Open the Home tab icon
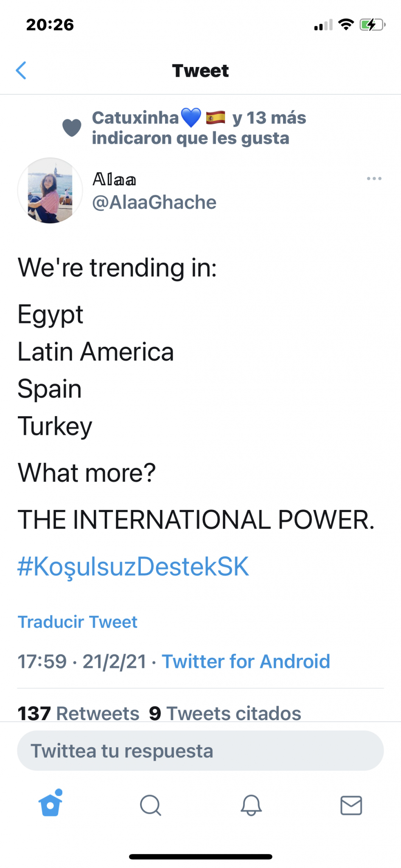 [50, 804]
